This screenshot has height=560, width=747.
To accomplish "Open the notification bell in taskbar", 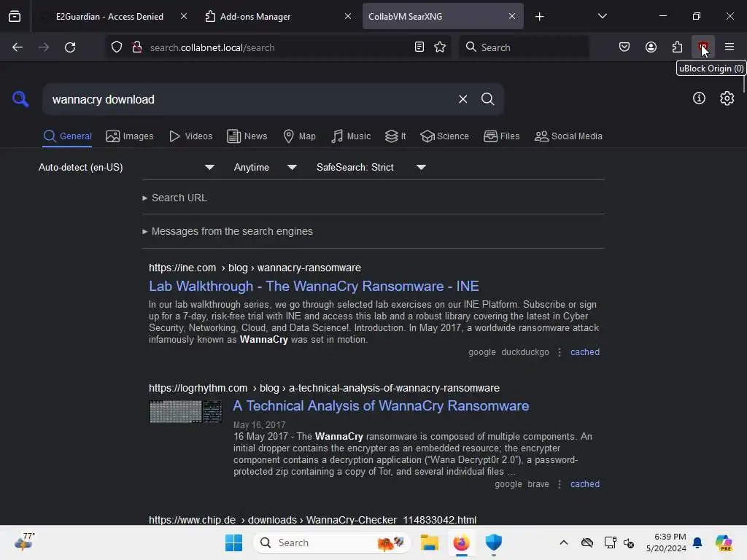I will pos(697,542).
